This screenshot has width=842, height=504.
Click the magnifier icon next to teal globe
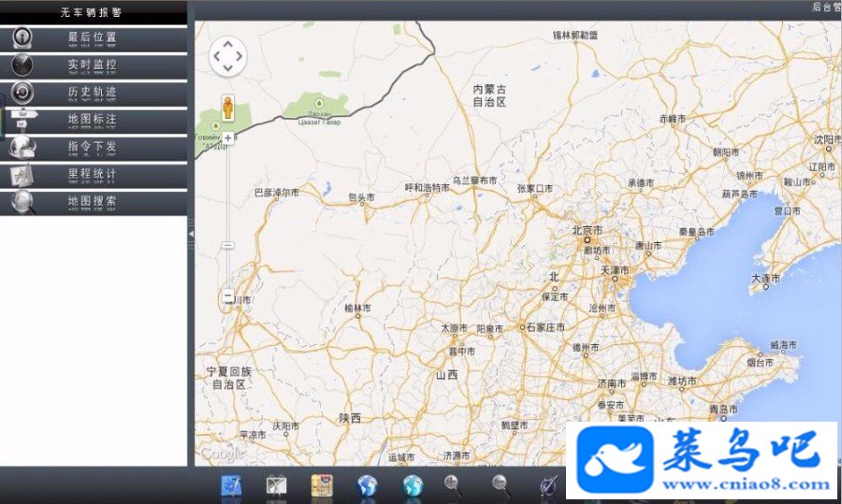454,486
